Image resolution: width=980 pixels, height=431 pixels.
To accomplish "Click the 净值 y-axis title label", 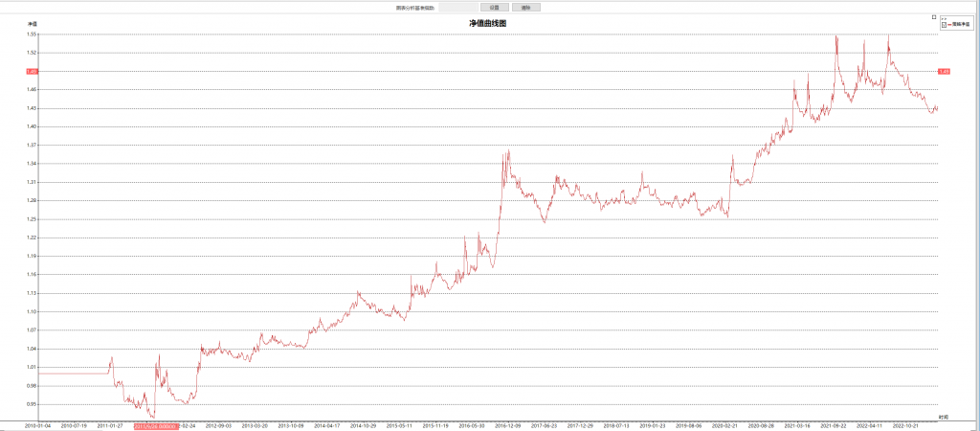I will (x=32, y=23).
